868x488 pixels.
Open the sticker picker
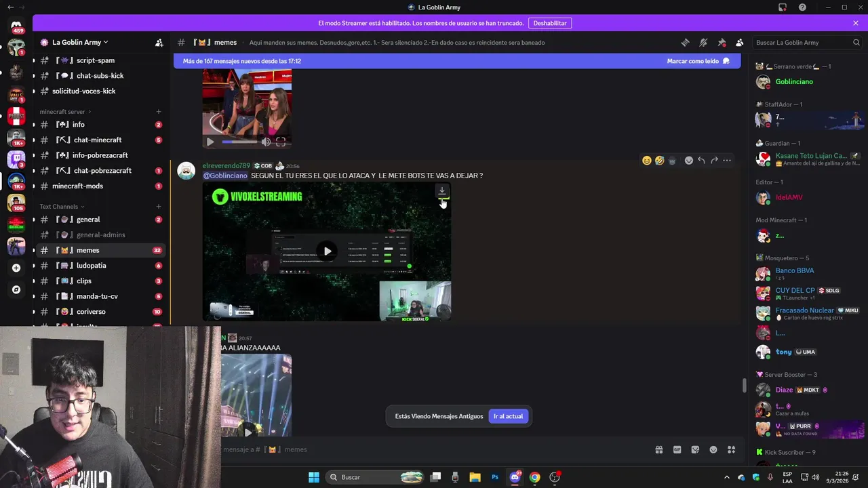point(695,449)
